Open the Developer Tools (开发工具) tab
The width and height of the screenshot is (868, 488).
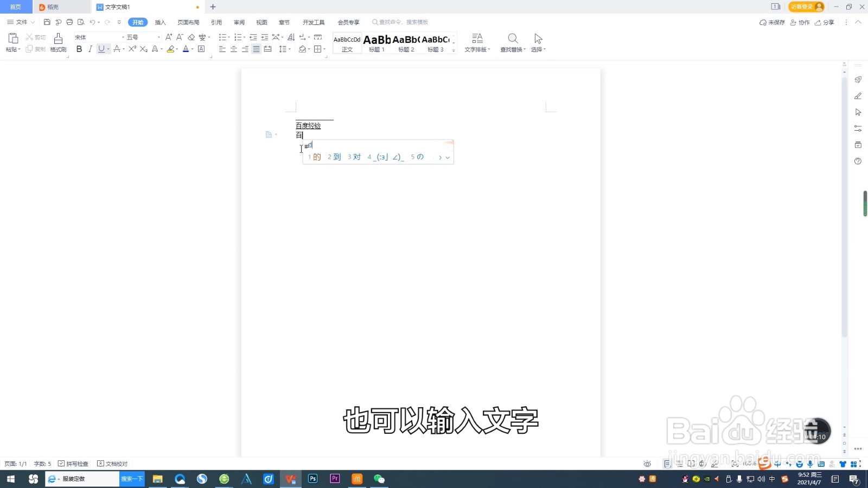[314, 22]
